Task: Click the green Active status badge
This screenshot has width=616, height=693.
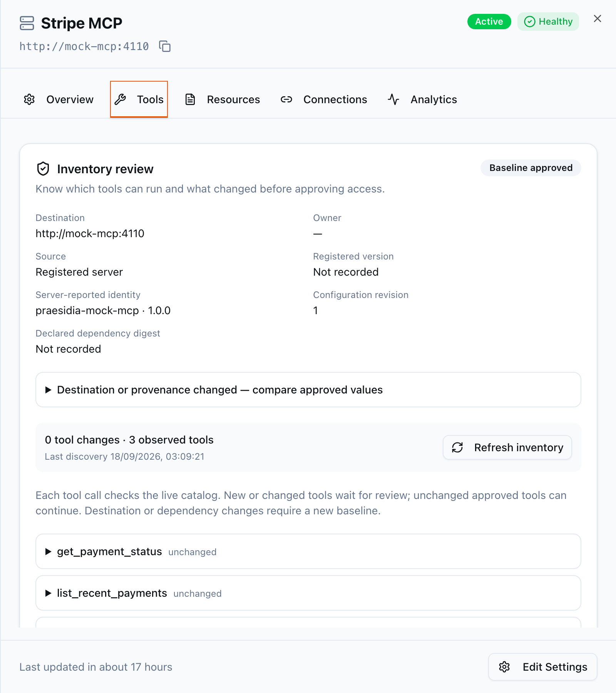Action: [489, 22]
